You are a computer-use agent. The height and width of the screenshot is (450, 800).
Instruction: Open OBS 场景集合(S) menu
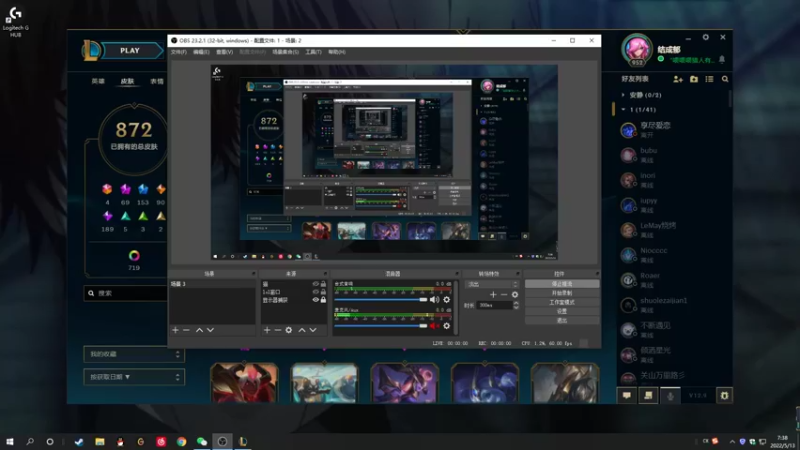(x=285, y=52)
